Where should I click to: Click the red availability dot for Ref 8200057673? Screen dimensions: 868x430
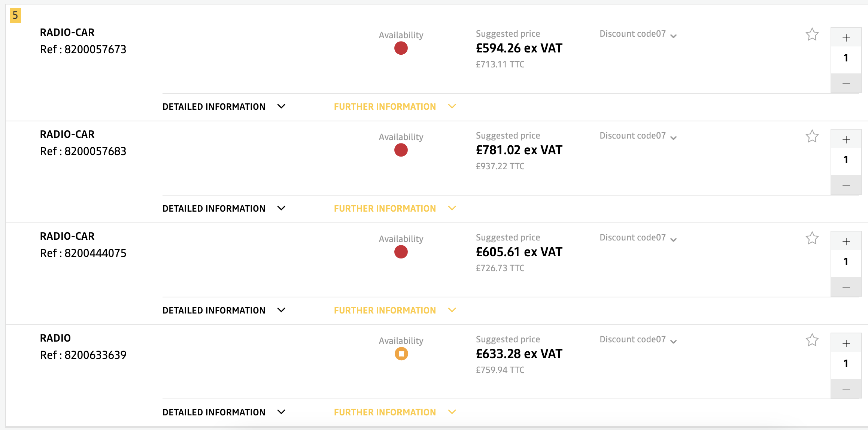pyautogui.click(x=401, y=48)
